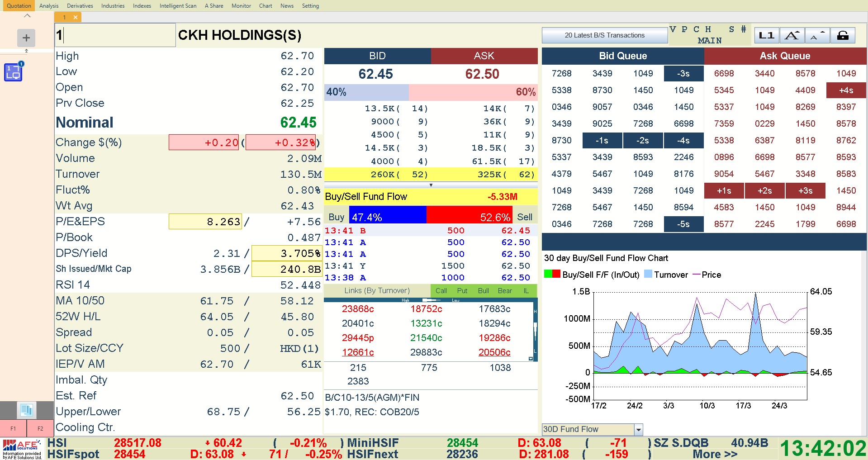
Task: Click the High-Low horizontal range indicator
Action: (x=431, y=300)
